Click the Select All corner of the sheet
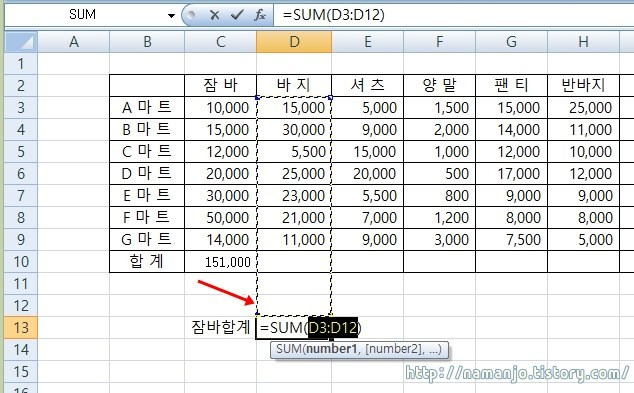 pyautogui.click(x=21, y=42)
